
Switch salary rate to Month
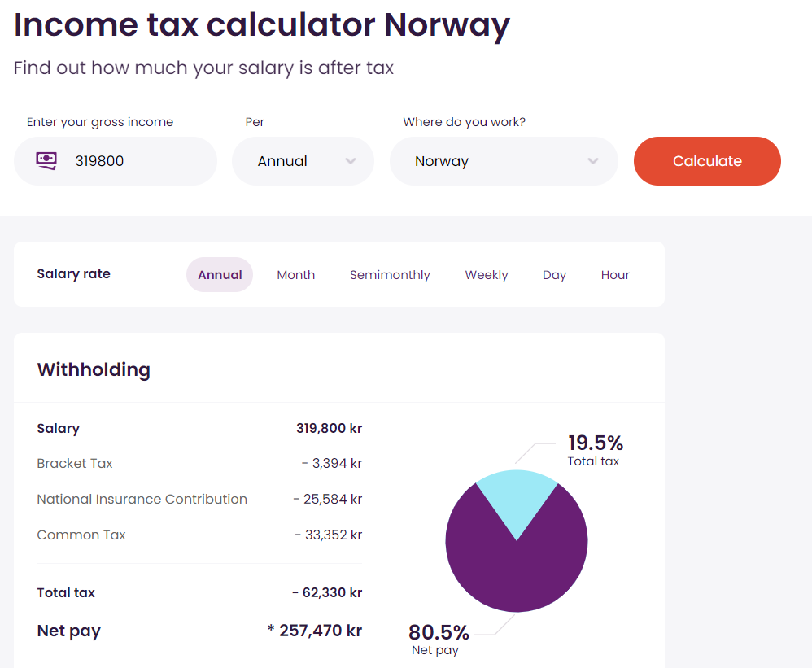(295, 275)
